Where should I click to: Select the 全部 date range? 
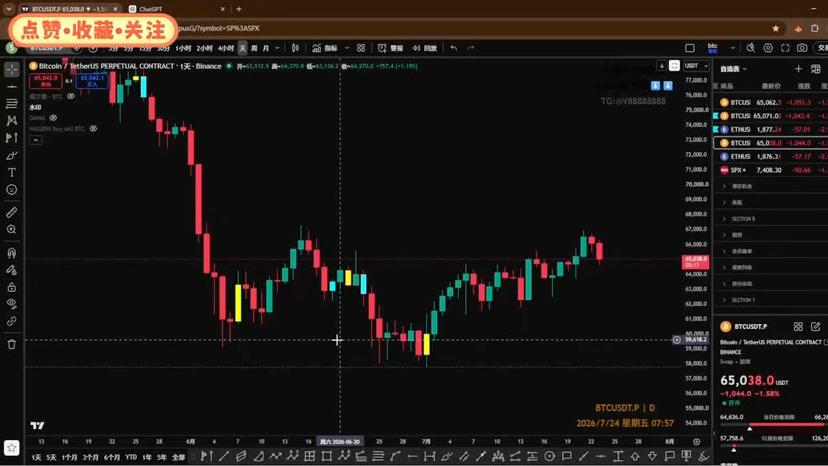coord(178,458)
